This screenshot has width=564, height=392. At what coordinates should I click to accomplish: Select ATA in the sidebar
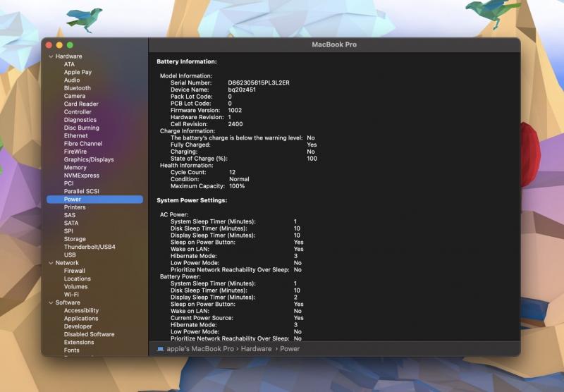(69, 64)
